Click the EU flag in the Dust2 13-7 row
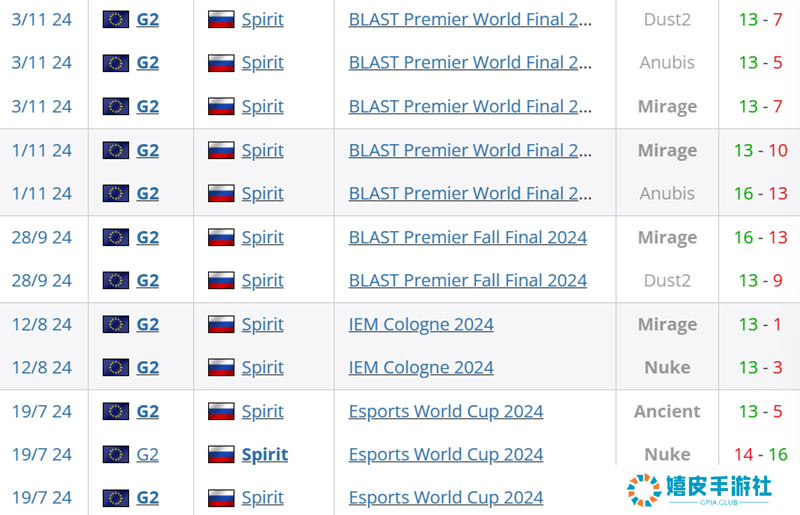 coord(116,19)
